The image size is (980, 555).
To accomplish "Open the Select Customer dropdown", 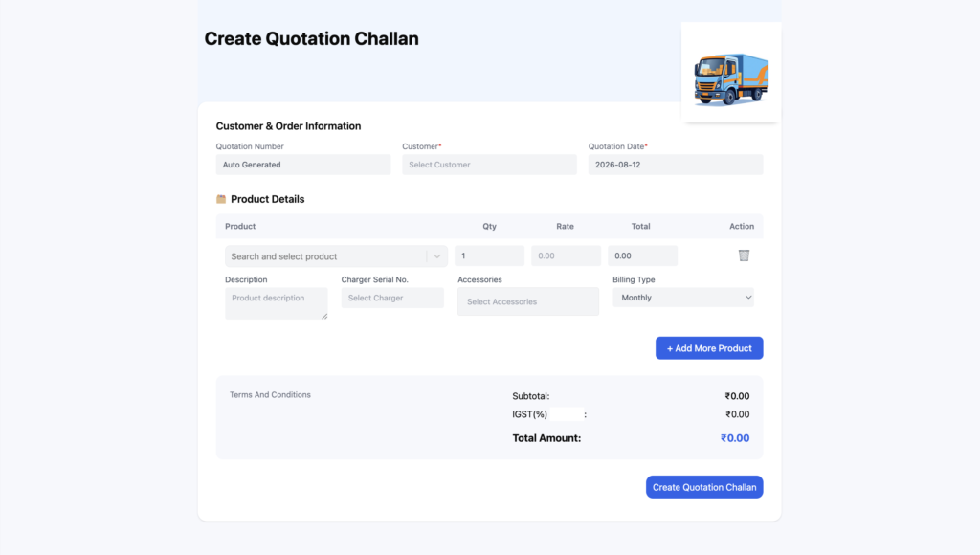I will [x=489, y=165].
